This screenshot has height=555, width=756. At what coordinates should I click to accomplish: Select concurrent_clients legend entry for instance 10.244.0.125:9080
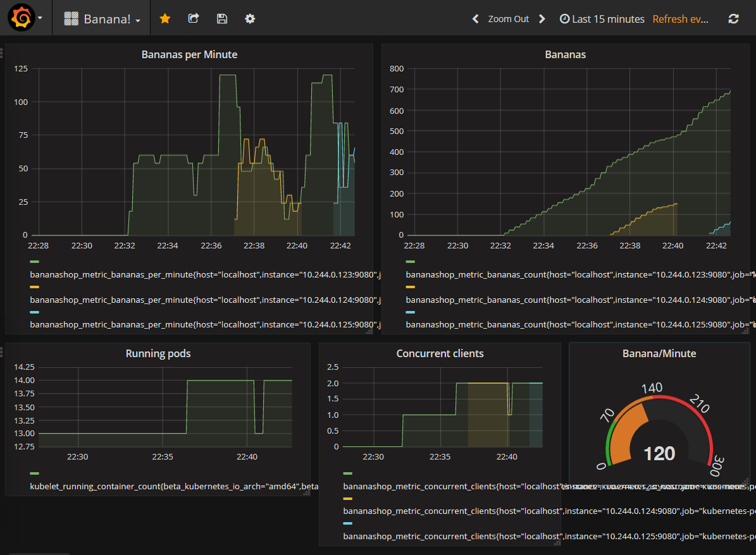pyautogui.click(x=549, y=536)
